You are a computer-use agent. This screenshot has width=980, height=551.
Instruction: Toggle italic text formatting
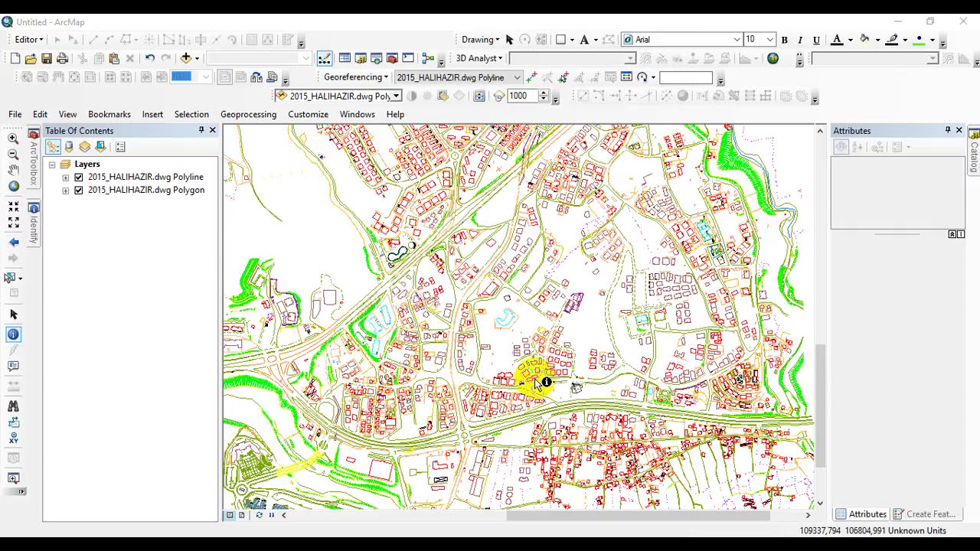[x=800, y=40]
